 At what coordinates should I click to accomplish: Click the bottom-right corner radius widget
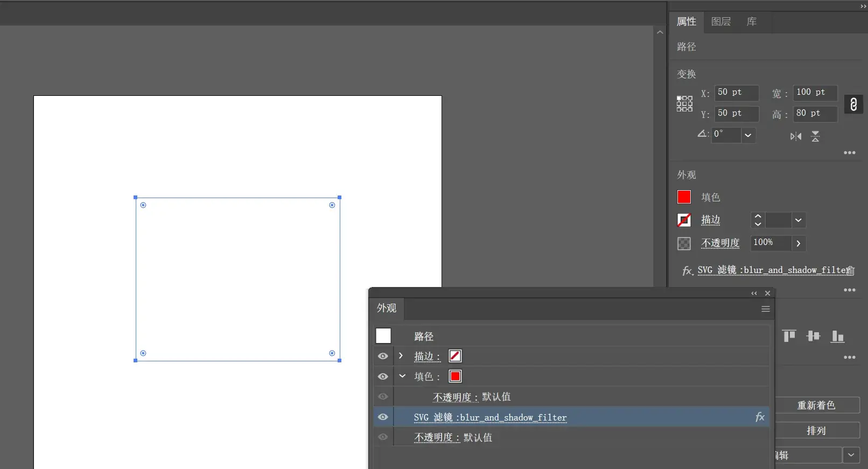pos(332,353)
